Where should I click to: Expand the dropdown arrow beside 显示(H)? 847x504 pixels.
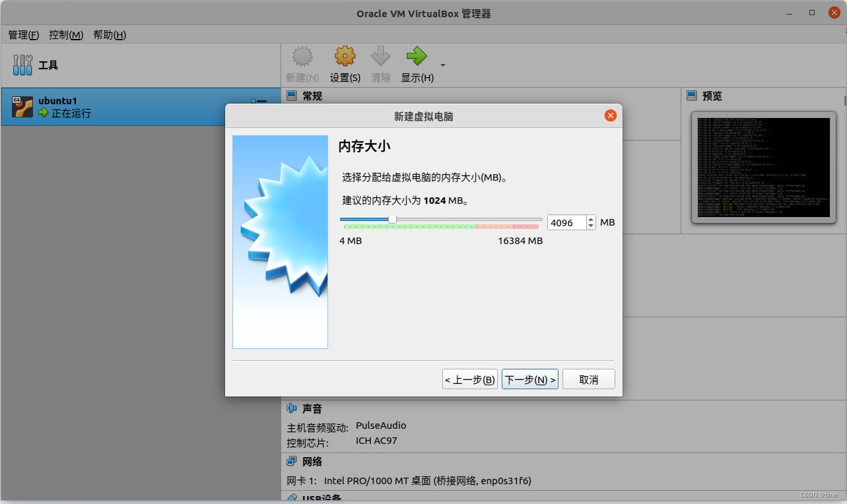tap(443, 65)
